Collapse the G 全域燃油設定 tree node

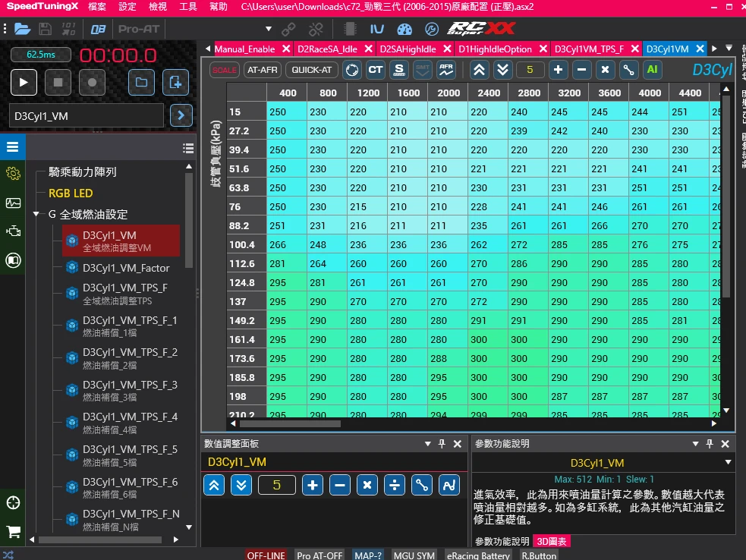pos(36,214)
